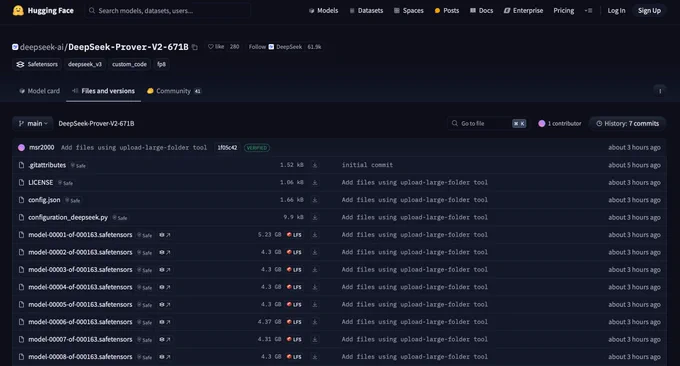Open the msr2000 user profile
The height and width of the screenshot is (366, 680).
pos(42,147)
